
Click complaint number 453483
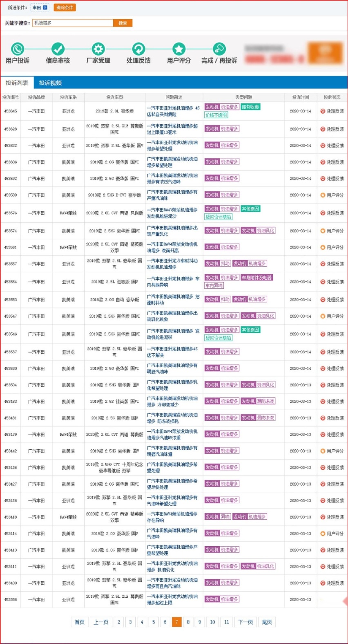point(11,402)
